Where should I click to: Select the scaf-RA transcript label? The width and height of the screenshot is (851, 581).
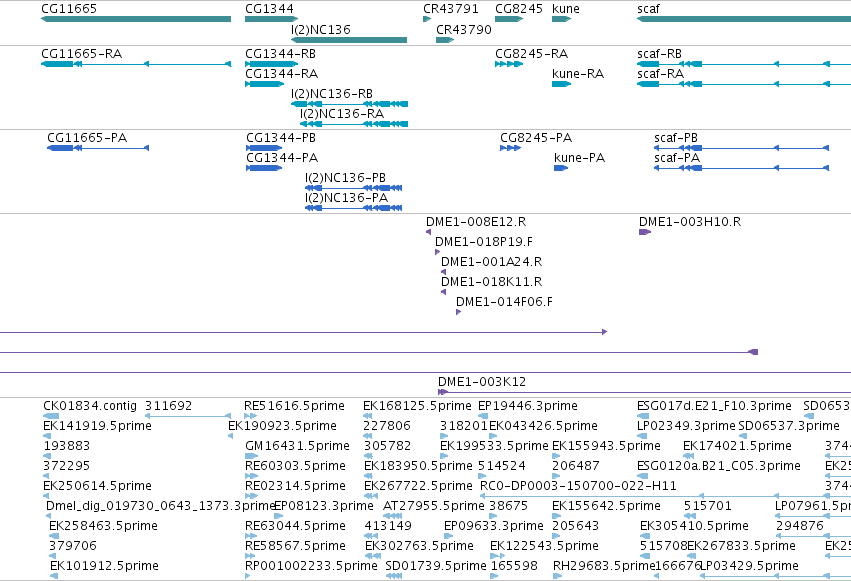coord(660,74)
